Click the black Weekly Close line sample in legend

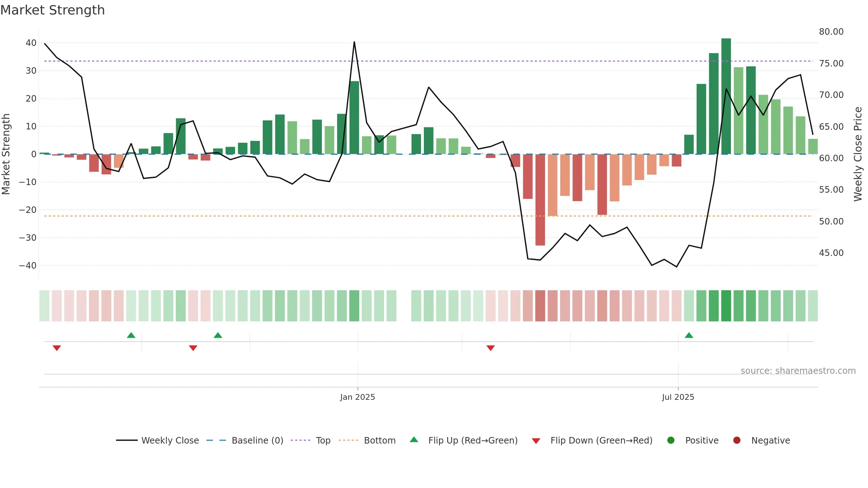(127, 440)
